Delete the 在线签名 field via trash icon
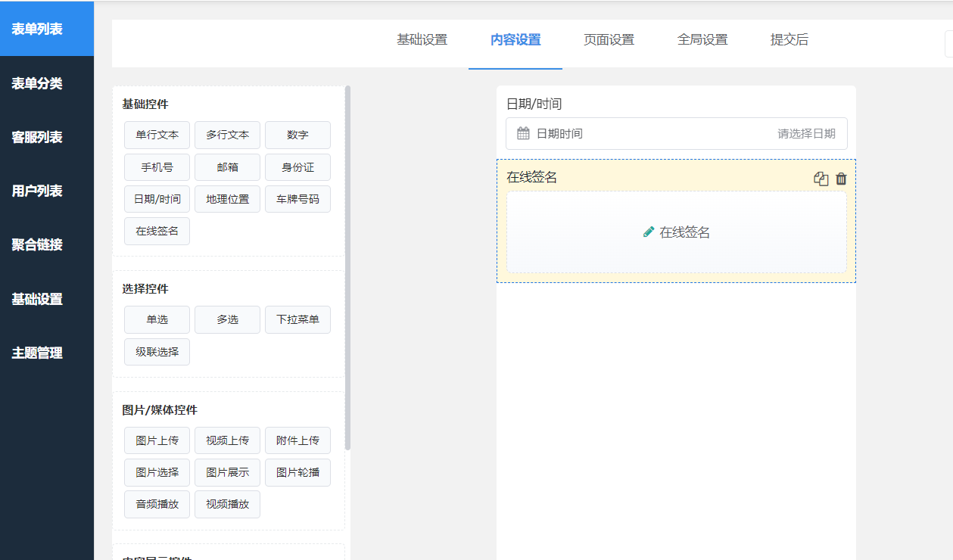 coord(841,179)
